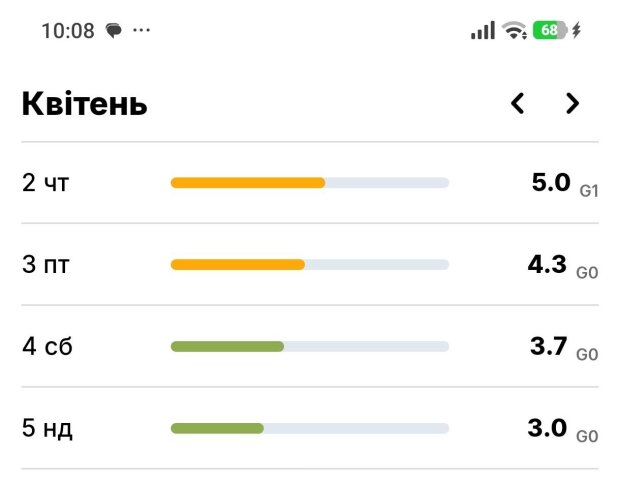
Task: Tap the three-dots notification overflow icon
Action: [142, 30]
